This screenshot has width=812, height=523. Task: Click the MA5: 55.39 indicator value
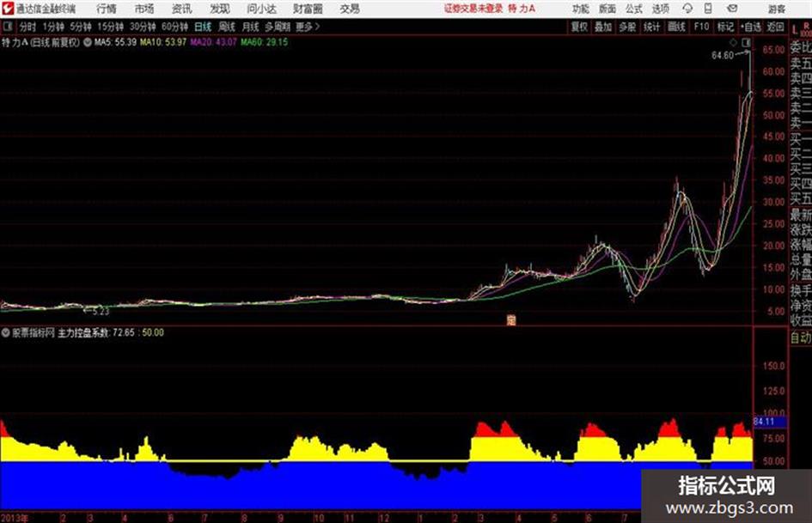point(115,42)
